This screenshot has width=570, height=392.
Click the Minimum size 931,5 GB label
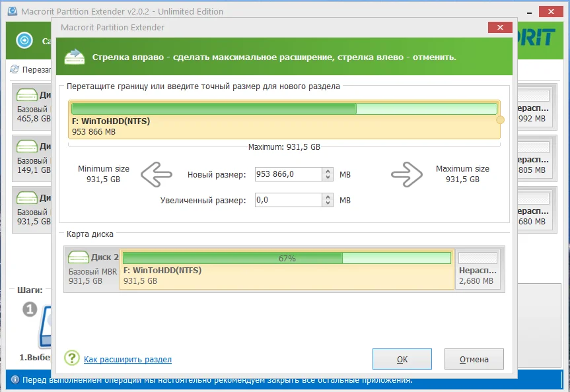click(x=104, y=174)
